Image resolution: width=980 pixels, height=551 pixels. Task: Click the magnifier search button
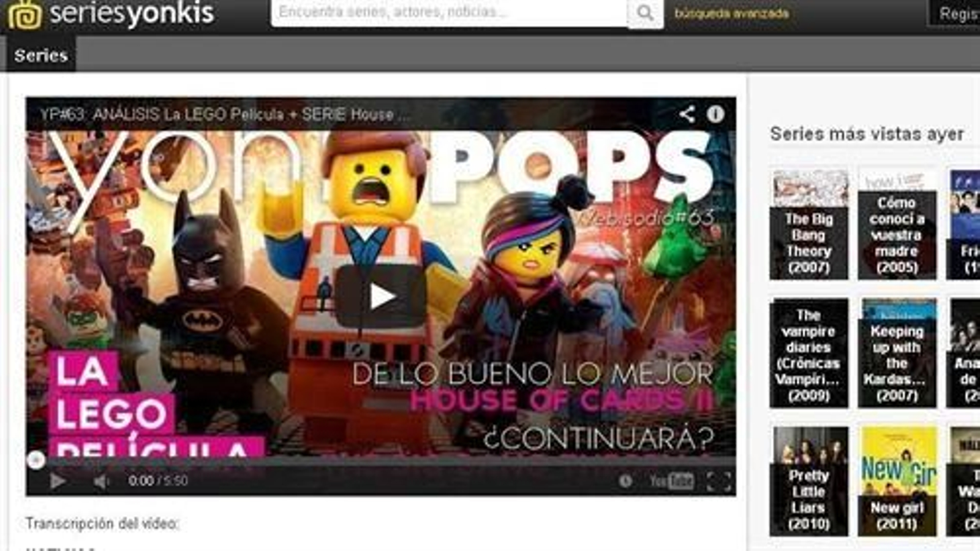646,12
